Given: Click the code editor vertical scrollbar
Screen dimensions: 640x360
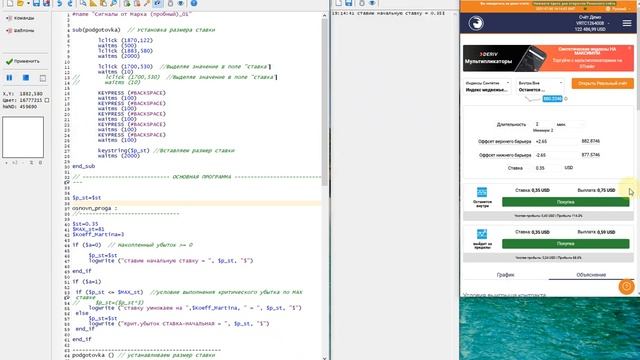Looking at the screenshot, I should tap(325, 102).
